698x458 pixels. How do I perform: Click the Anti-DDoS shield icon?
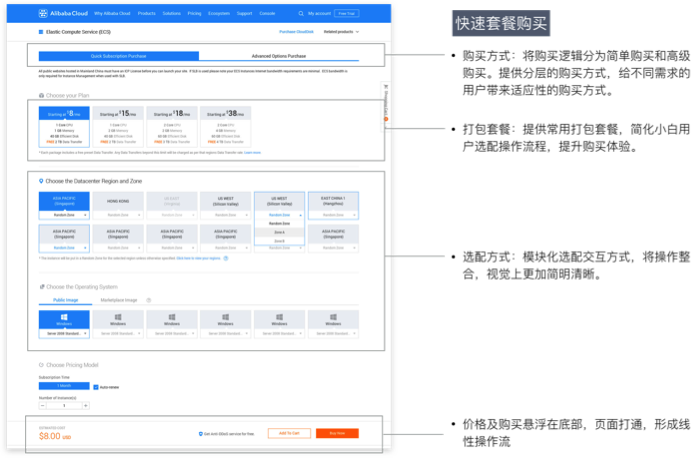pos(201,434)
